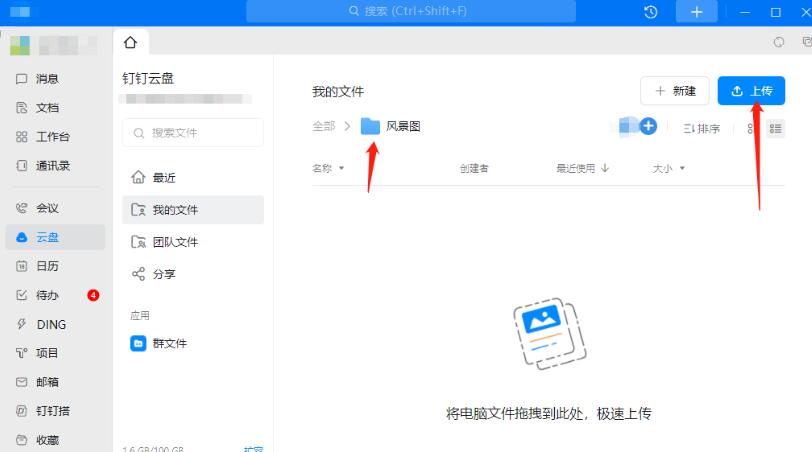
Task: Select 最近 in cloud drive panel
Action: click(x=163, y=178)
